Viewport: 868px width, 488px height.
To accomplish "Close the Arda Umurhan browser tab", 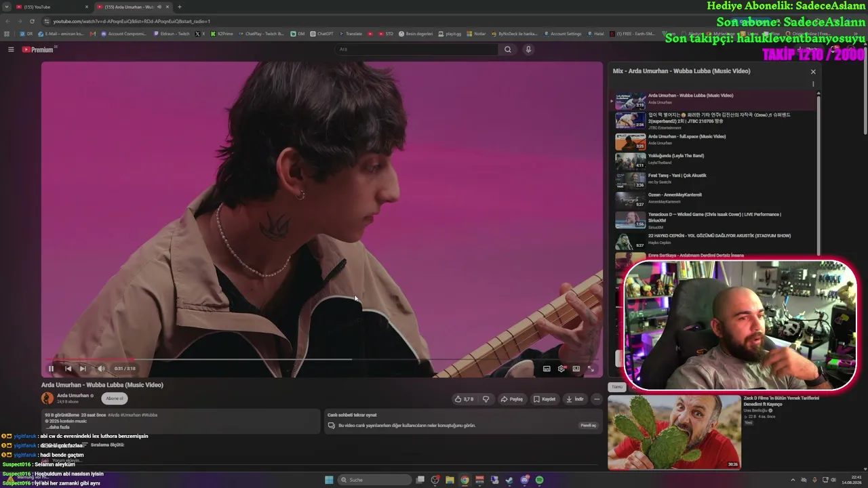I will tap(169, 7).
